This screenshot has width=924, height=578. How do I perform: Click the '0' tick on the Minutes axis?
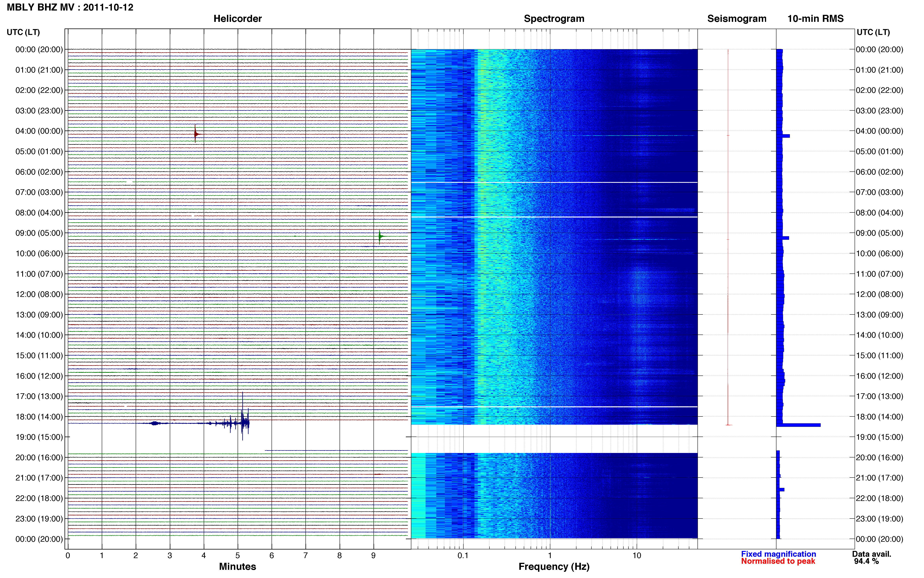[68, 555]
